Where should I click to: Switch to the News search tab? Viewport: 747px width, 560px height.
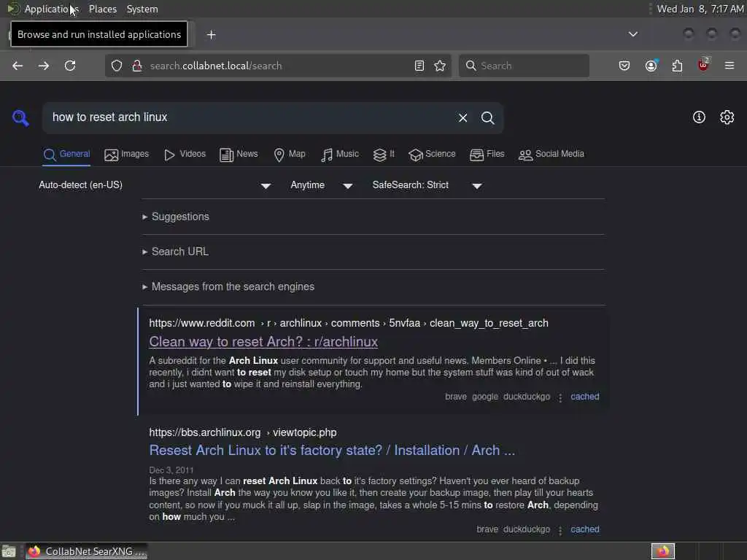[239, 155]
